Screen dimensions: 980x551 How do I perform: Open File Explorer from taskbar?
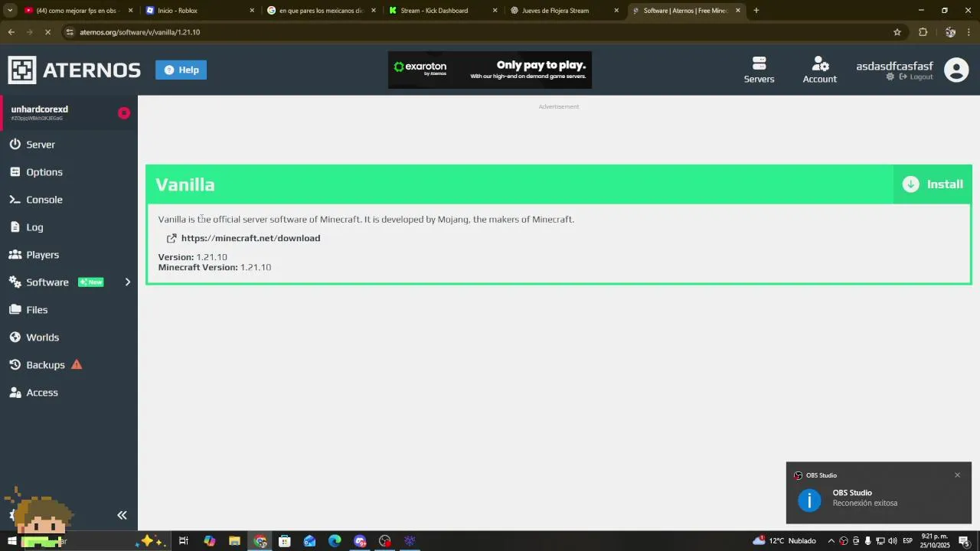point(234,541)
